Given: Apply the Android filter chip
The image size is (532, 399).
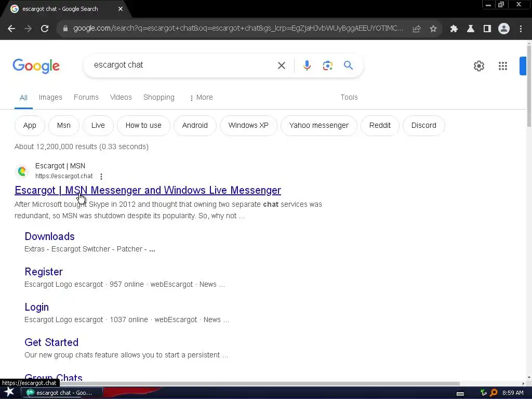Looking at the screenshot, I should point(195,126).
